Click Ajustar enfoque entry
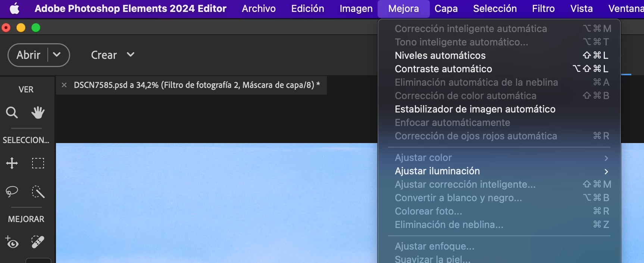644x263 pixels. click(x=499, y=246)
